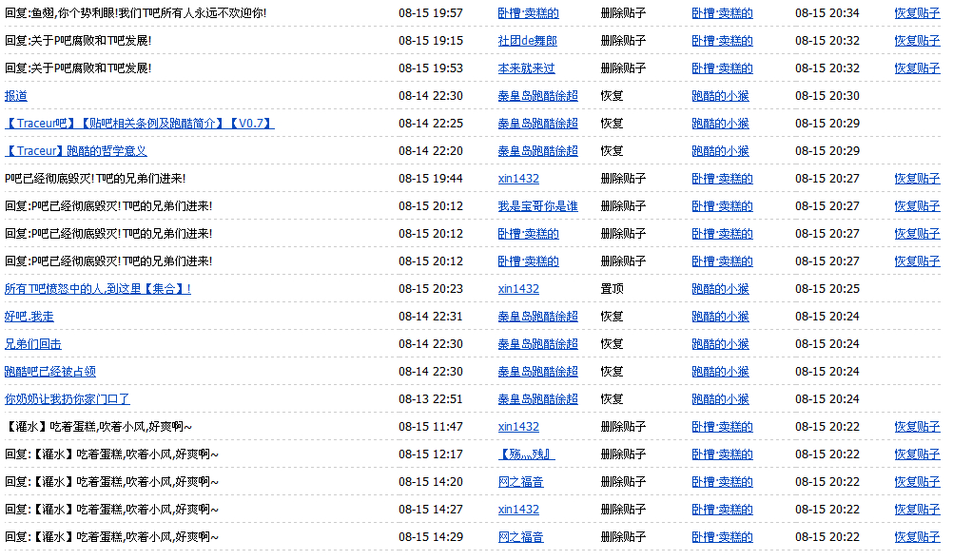
Task: Select the 恢复 operation in the 报道 row
Action: click(x=613, y=96)
